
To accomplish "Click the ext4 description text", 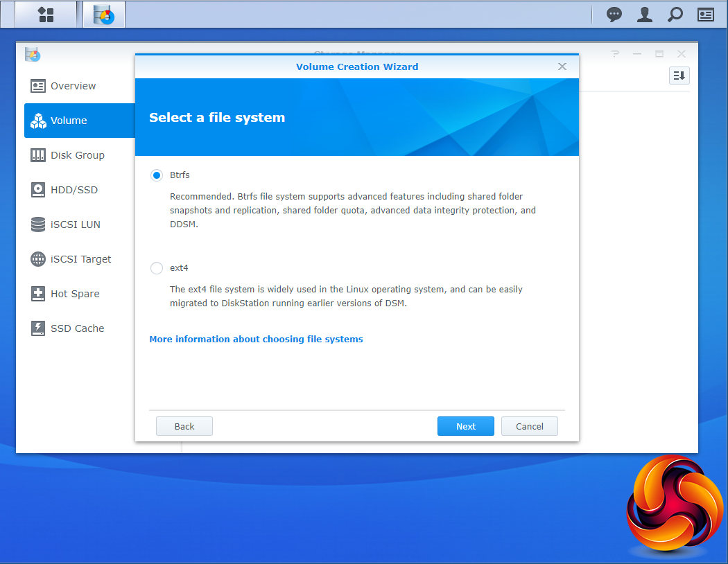I will click(x=347, y=296).
